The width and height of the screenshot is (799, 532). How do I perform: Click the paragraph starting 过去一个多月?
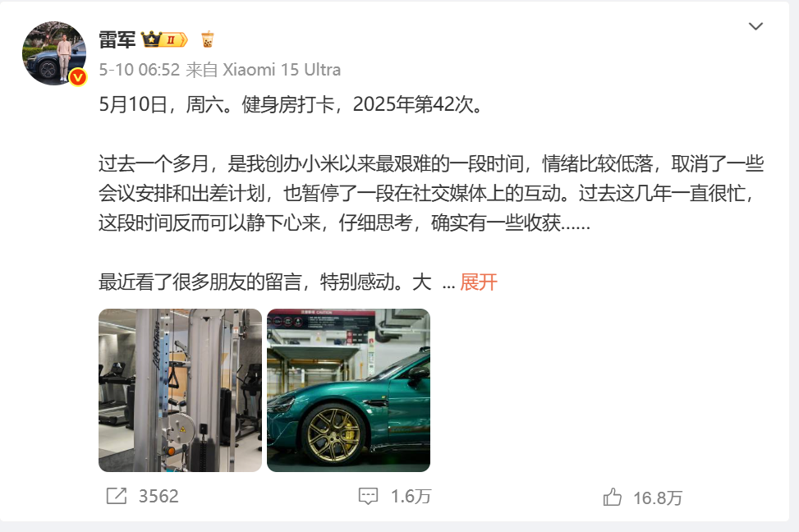tap(431, 193)
